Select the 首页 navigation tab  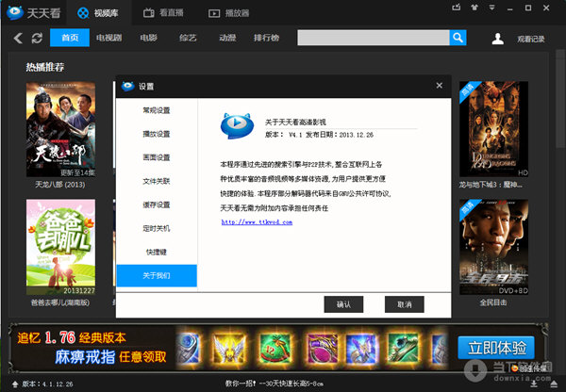(x=70, y=38)
